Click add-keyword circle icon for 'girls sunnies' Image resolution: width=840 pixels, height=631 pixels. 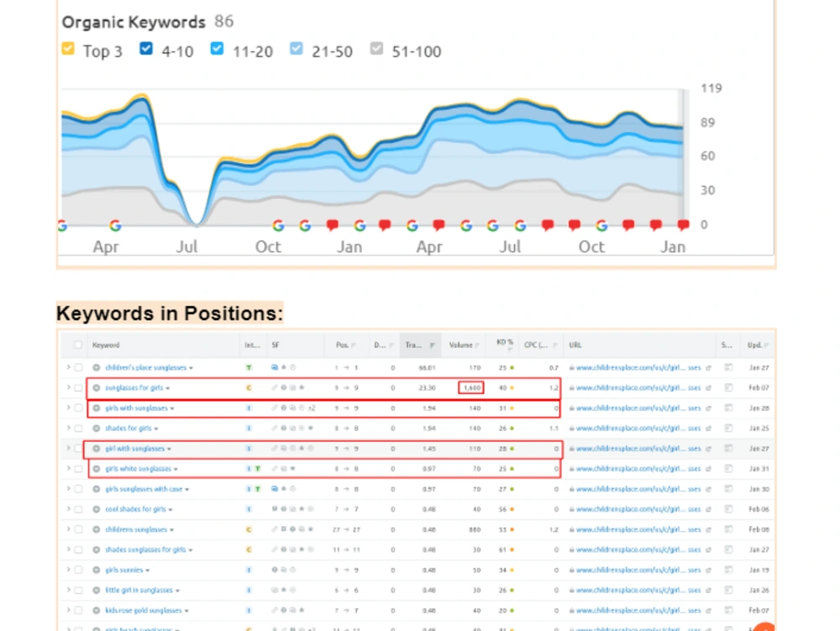(97, 570)
